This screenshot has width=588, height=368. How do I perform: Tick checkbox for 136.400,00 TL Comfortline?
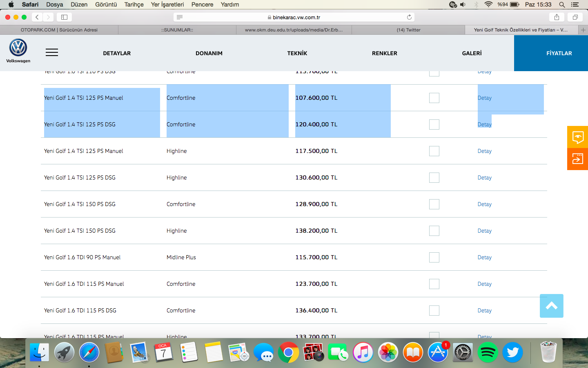(434, 310)
